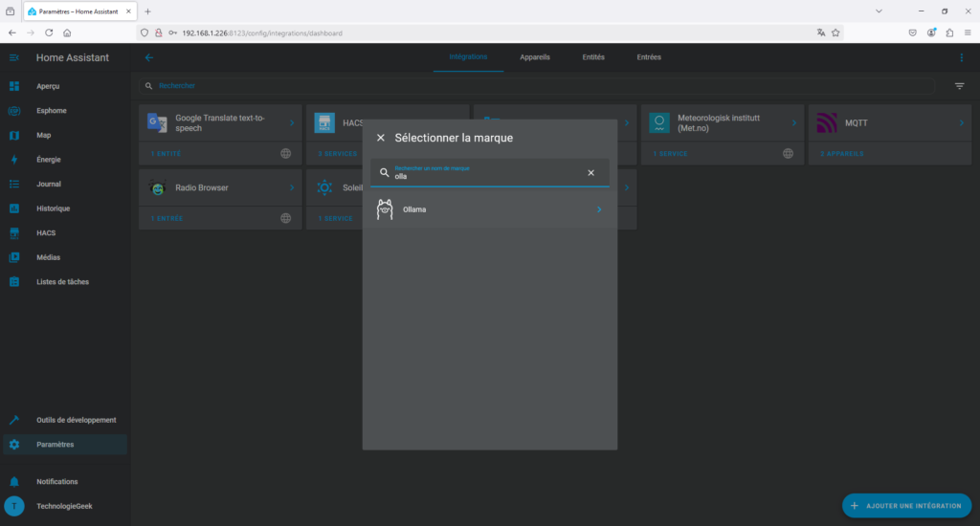Open Outils de développement

(76, 420)
